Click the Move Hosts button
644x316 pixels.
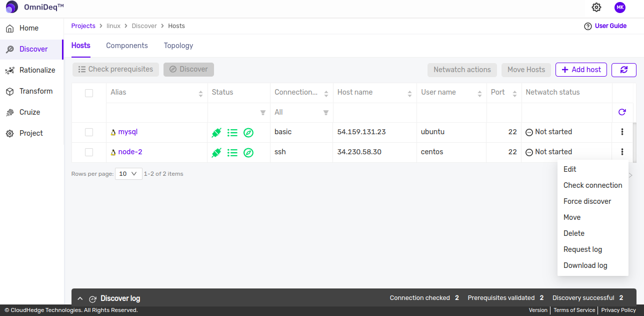526,70
